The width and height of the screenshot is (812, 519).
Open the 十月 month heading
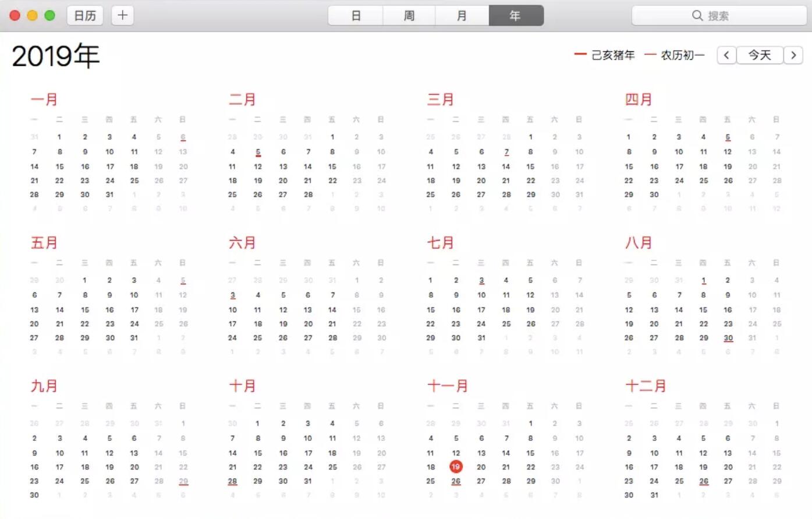pos(242,386)
